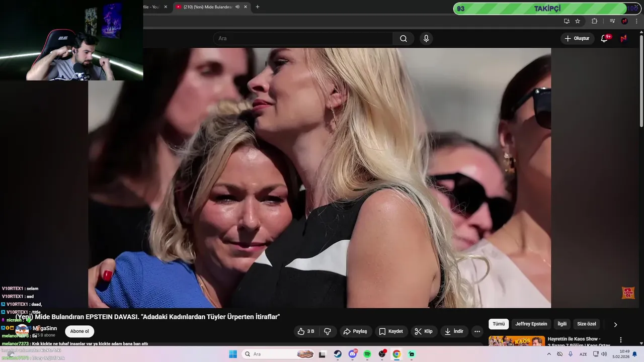The image size is (644, 362).
Task: Click the install/cast screen icon in address bar
Action: click(567, 21)
